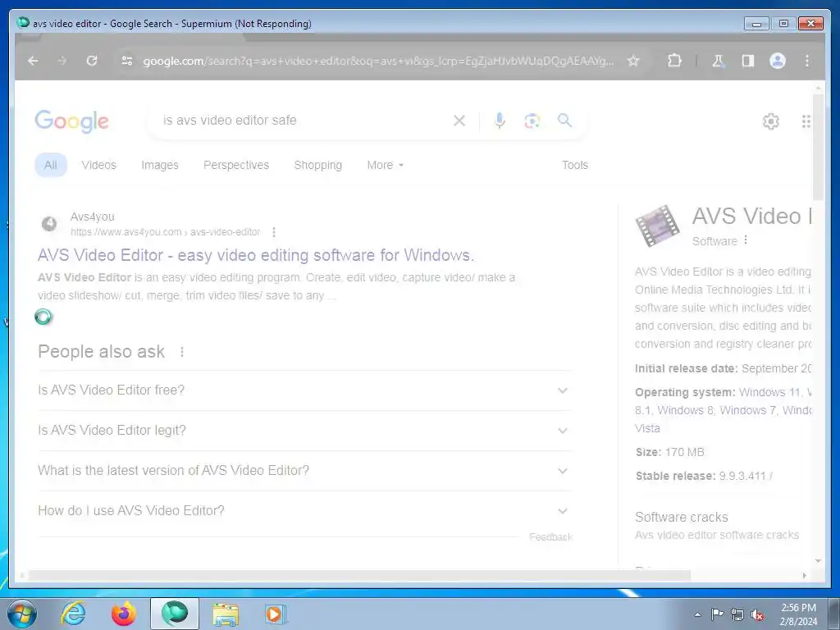Open the network tray icon
Viewport: 840px width, 630px height.
coord(737,614)
